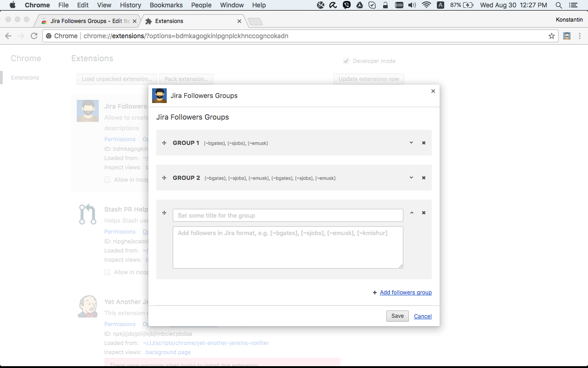Collapse the untitled group editor

[412, 213]
